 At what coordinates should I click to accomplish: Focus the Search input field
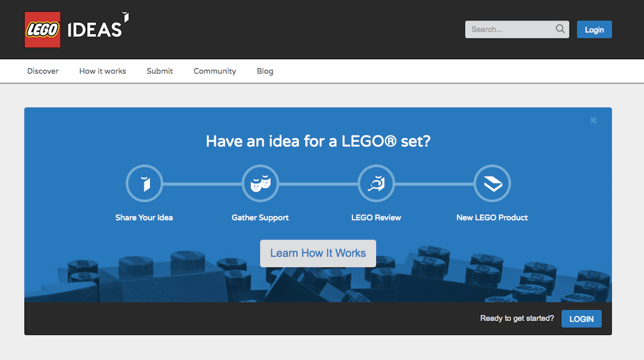511,30
